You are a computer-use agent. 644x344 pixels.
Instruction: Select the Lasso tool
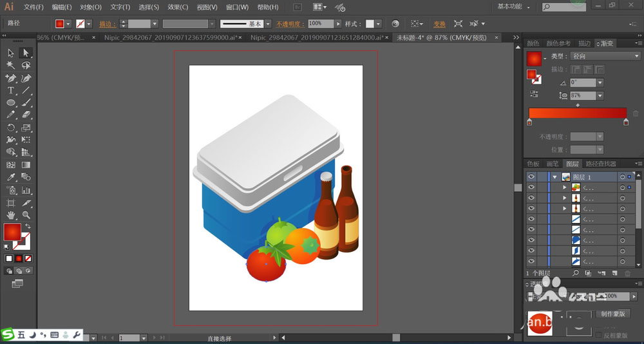[x=26, y=65]
